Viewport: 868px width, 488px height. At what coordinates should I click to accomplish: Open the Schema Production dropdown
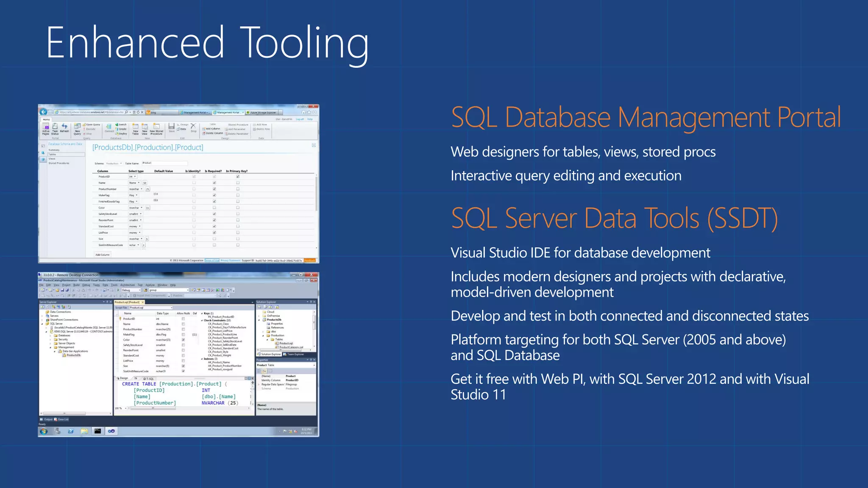[114, 164]
